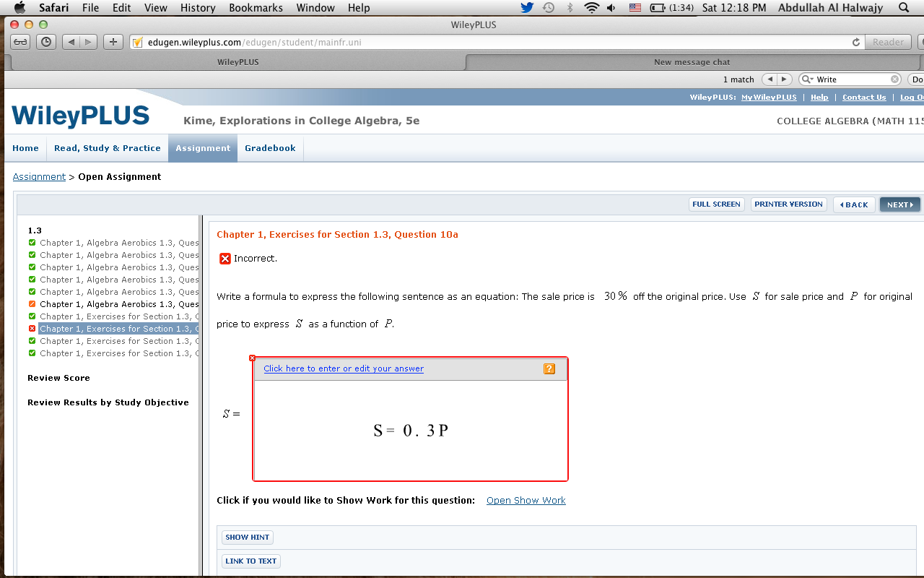This screenshot has height=578, width=924.
Task: Click the red Incorrect status icon
Action: (x=225, y=259)
